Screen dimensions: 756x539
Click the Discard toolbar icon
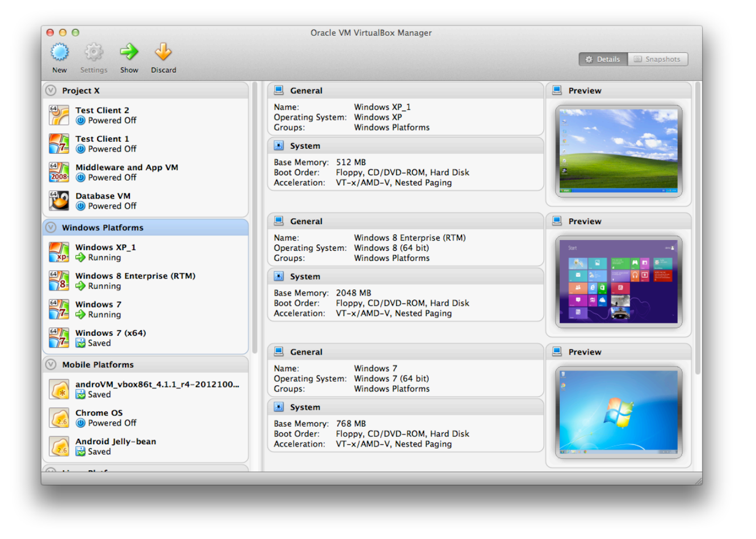point(163,52)
